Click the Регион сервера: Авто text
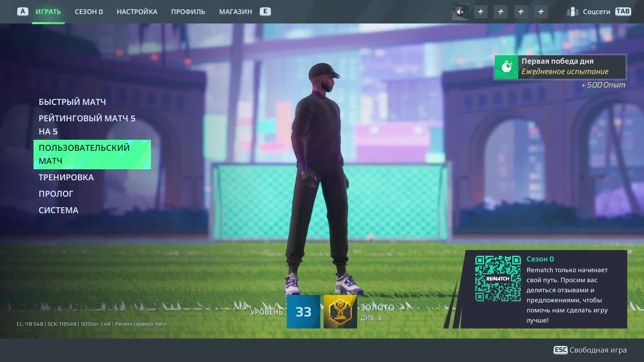This screenshot has width=644, height=362. (141, 324)
